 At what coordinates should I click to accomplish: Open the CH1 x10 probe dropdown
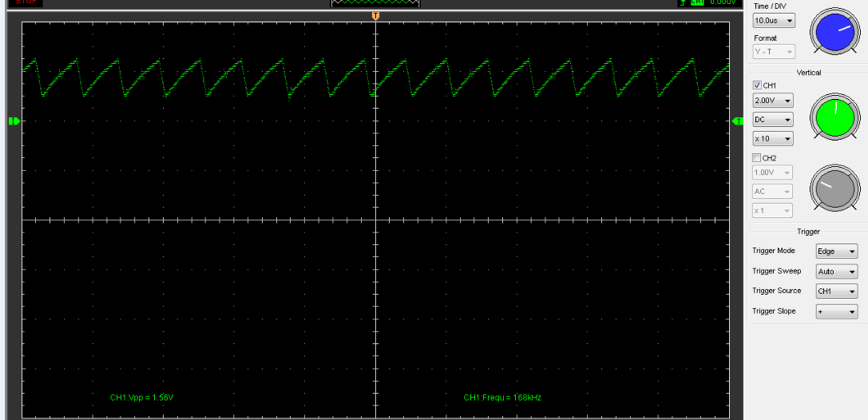(x=773, y=138)
